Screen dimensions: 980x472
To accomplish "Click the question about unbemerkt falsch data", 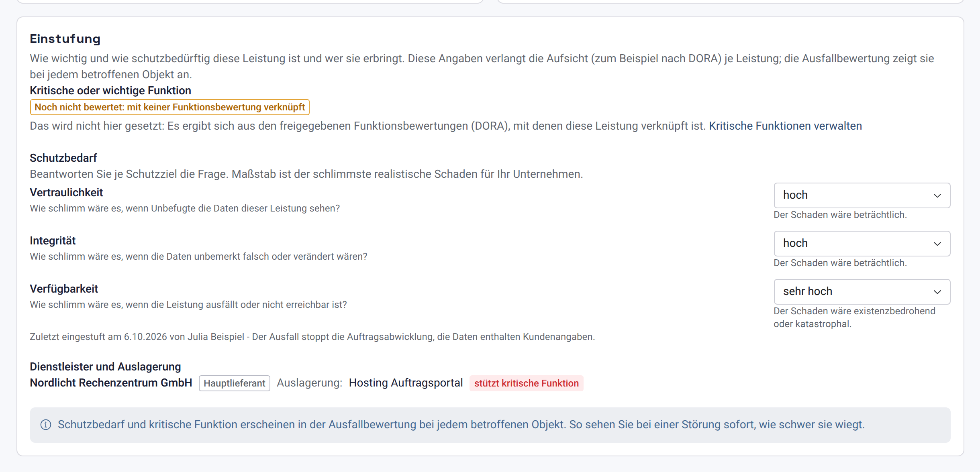I will click(198, 256).
